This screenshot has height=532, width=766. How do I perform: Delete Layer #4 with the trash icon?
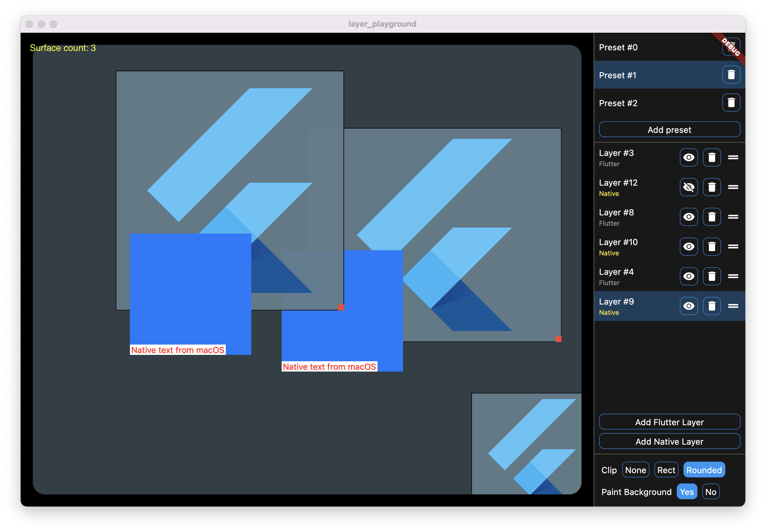coord(712,276)
